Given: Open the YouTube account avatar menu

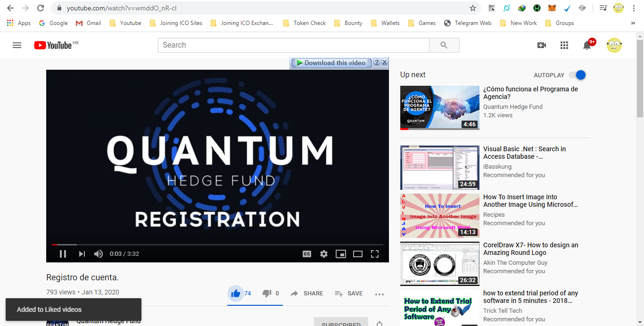Looking at the screenshot, I should [614, 45].
